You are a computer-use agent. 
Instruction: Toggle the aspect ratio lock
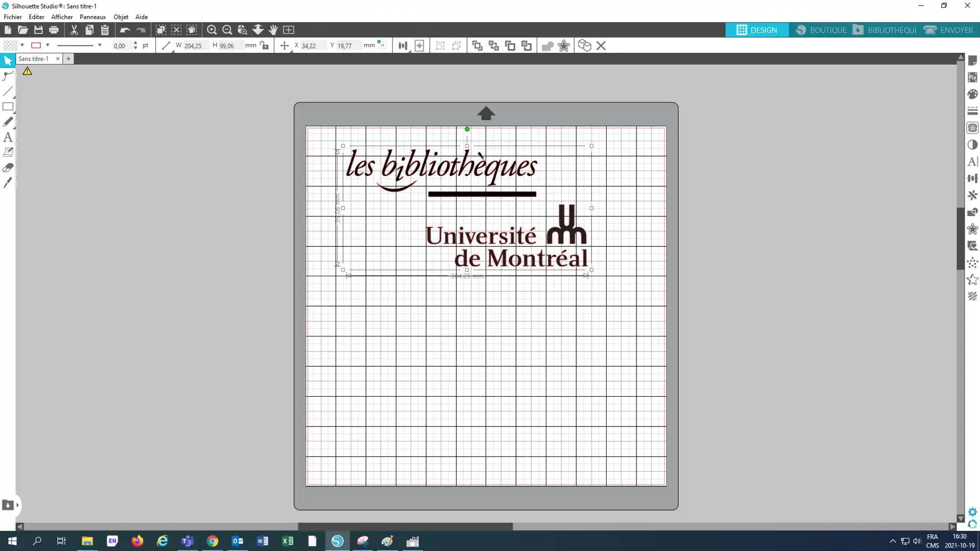(265, 46)
